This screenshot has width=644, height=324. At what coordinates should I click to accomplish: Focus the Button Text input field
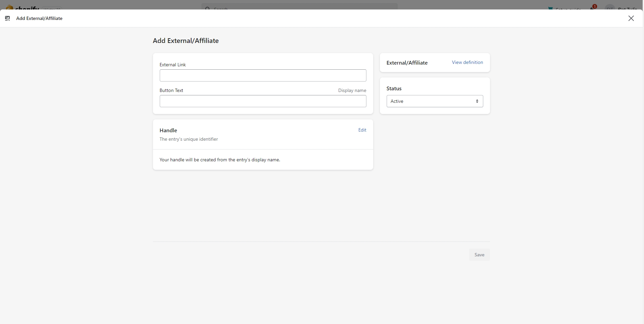(263, 101)
